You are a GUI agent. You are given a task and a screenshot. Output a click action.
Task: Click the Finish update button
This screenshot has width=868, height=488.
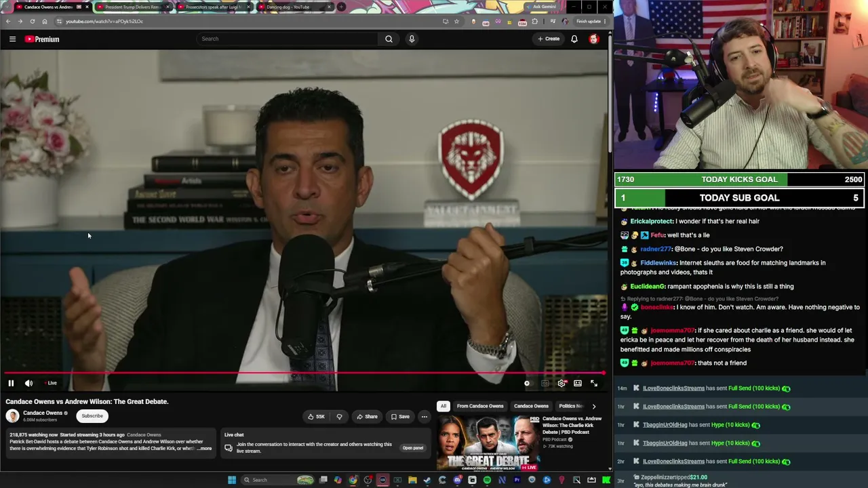coord(591,21)
